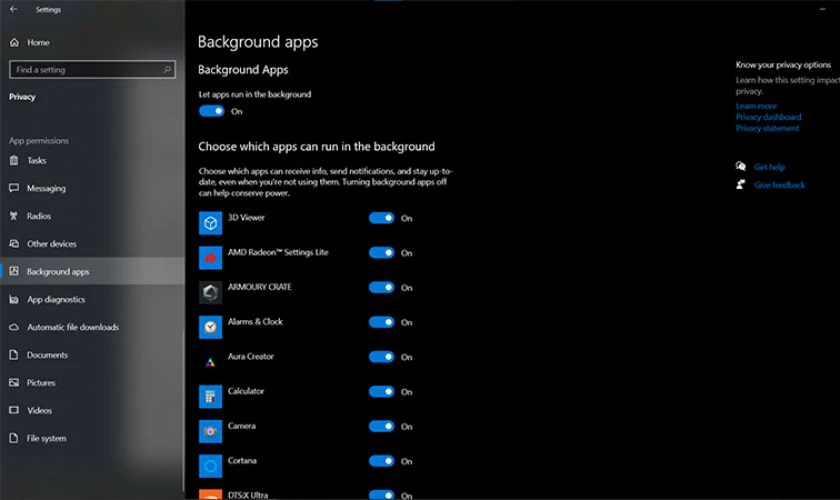
Task: Click the Camera app icon
Action: point(210,431)
